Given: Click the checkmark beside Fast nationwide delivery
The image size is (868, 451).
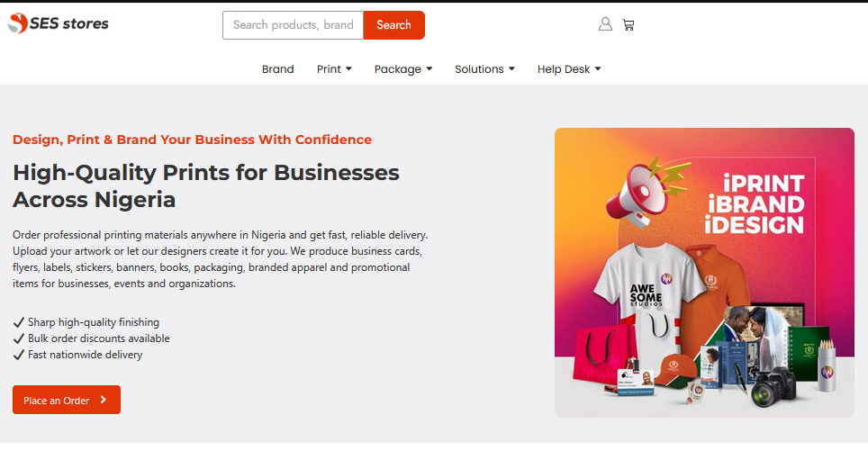Looking at the screenshot, I should click(19, 355).
